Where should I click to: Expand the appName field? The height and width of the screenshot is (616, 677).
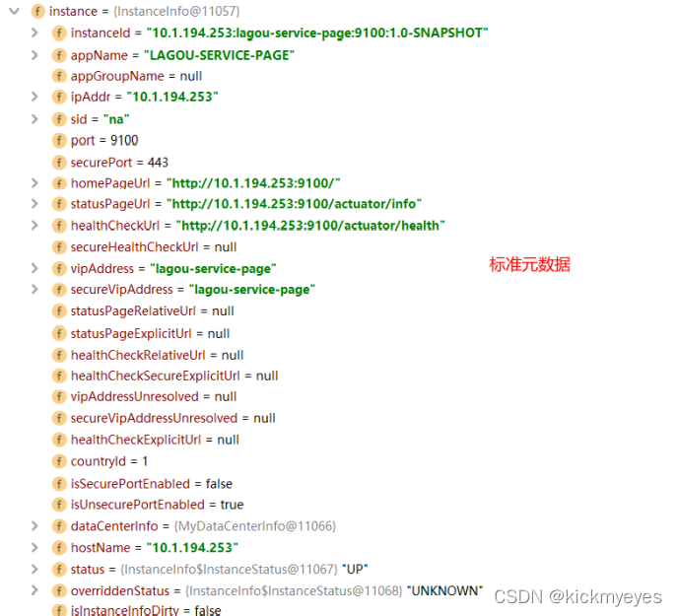point(34,55)
